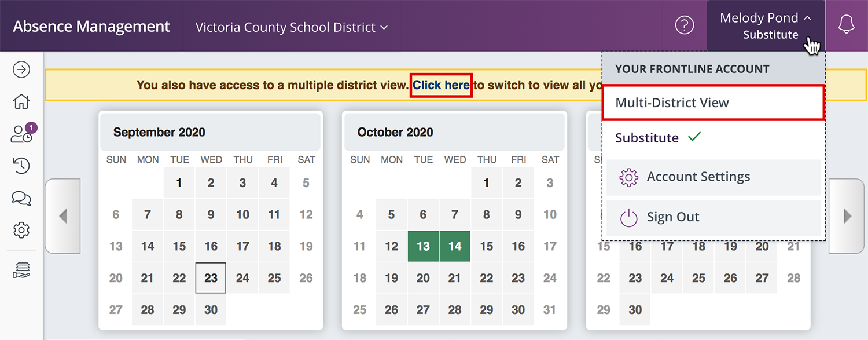
Task: Select September 23 on the calendar
Action: [211, 278]
